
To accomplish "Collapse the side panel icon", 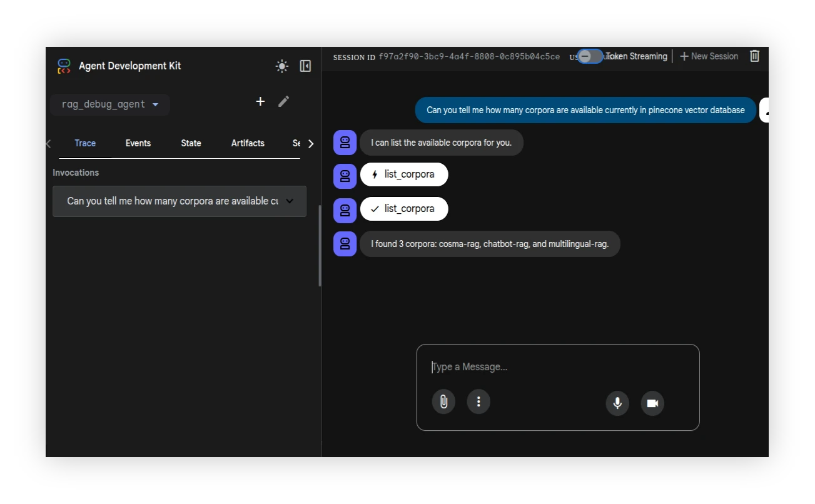I will click(305, 66).
